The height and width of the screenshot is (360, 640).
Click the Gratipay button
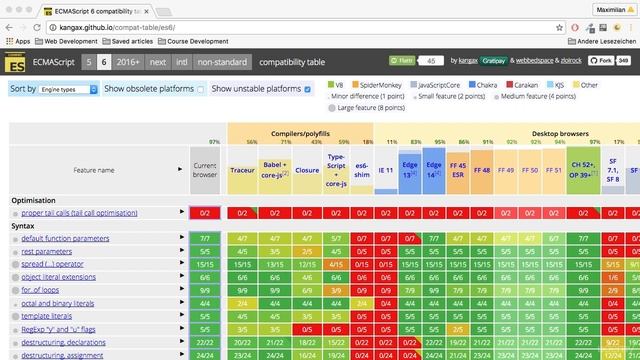pos(493,61)
